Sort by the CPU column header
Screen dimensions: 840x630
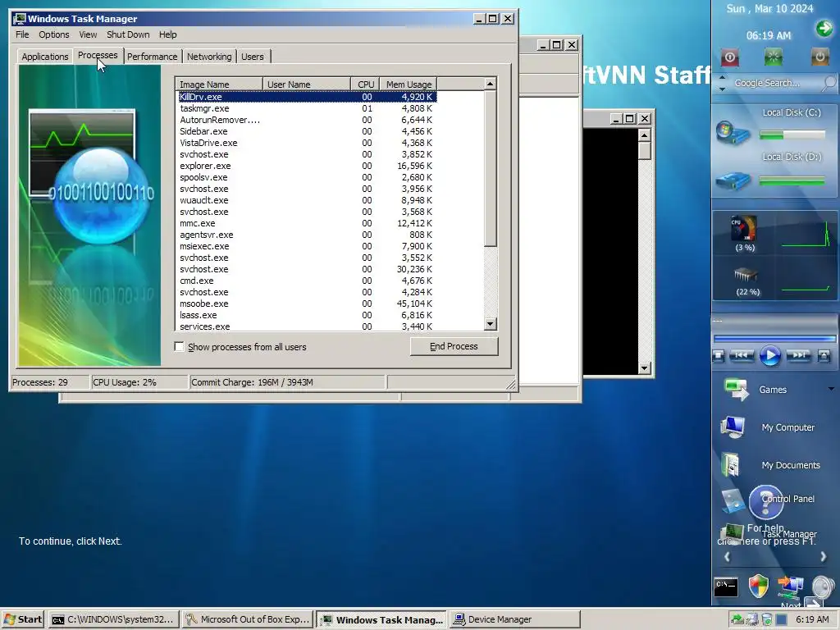point(366,84)
